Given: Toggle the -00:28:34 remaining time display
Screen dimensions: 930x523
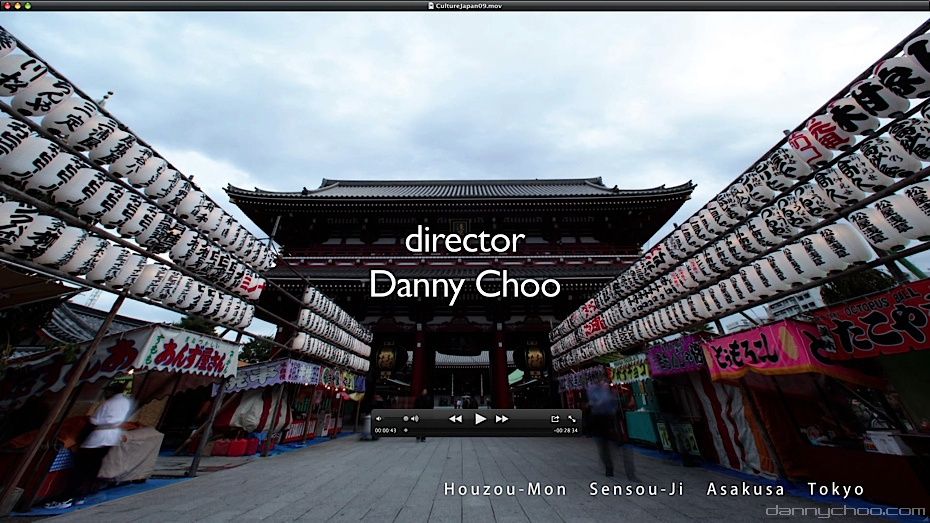Looking at the screenshot, I should point(565,431).
